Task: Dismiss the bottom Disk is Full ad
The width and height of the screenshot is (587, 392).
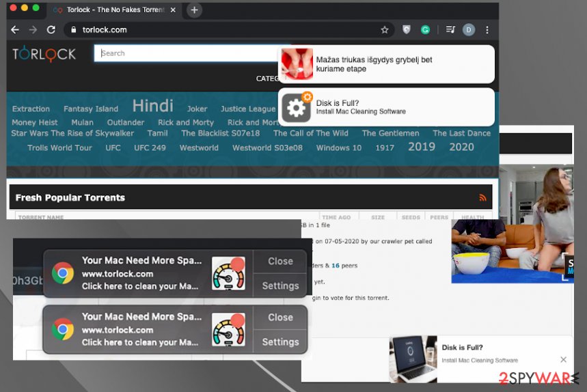Action: pos(563,359)
